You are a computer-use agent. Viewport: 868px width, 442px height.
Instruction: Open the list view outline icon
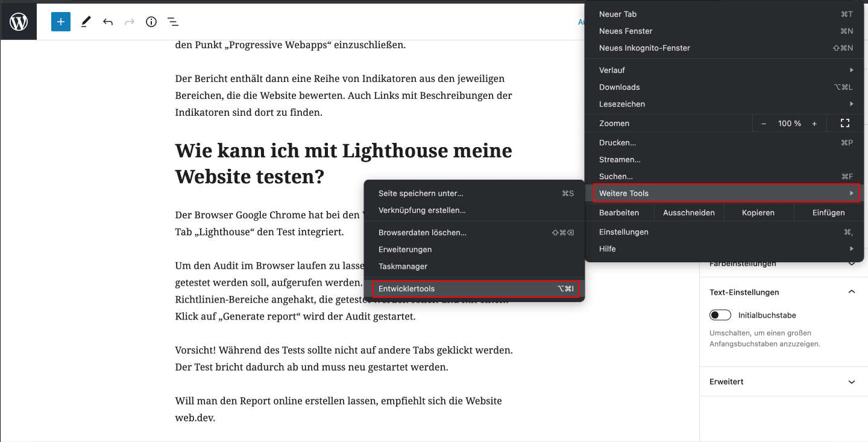click(x=173, y=21)
